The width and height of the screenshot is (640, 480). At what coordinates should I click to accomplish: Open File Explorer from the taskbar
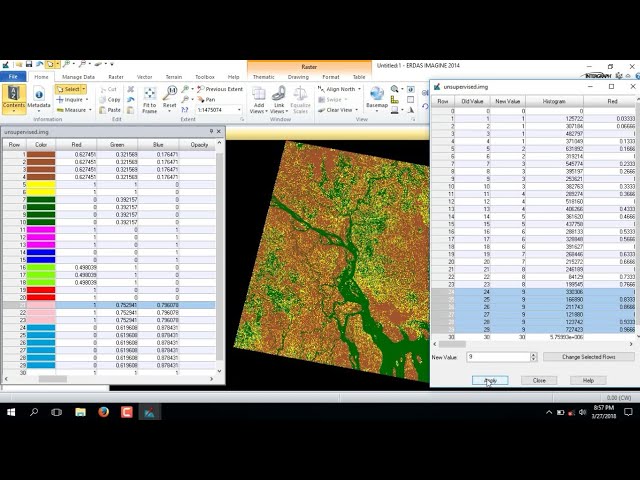coord(80,412)
